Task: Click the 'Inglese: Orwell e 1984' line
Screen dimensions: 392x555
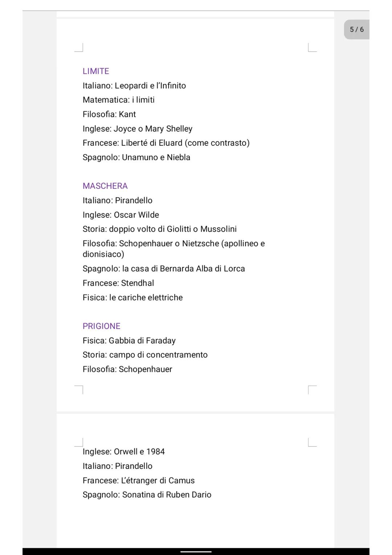Action: tap(123, 452)
